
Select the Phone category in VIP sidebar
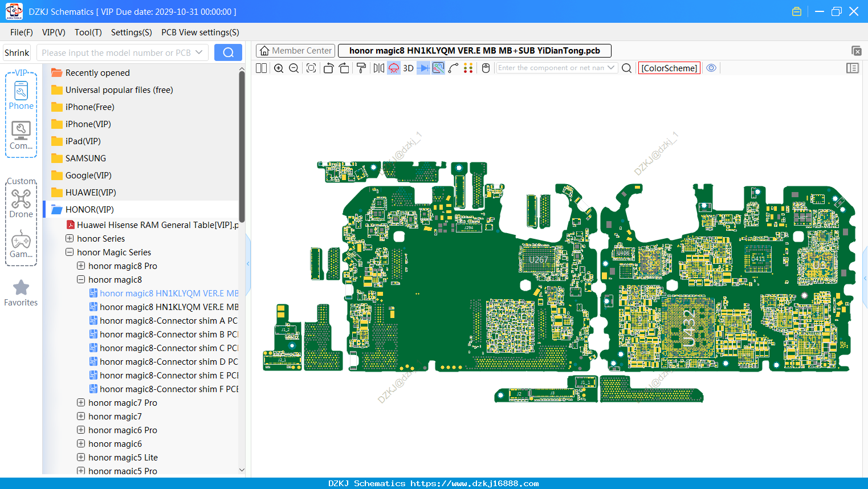[21, 95]
